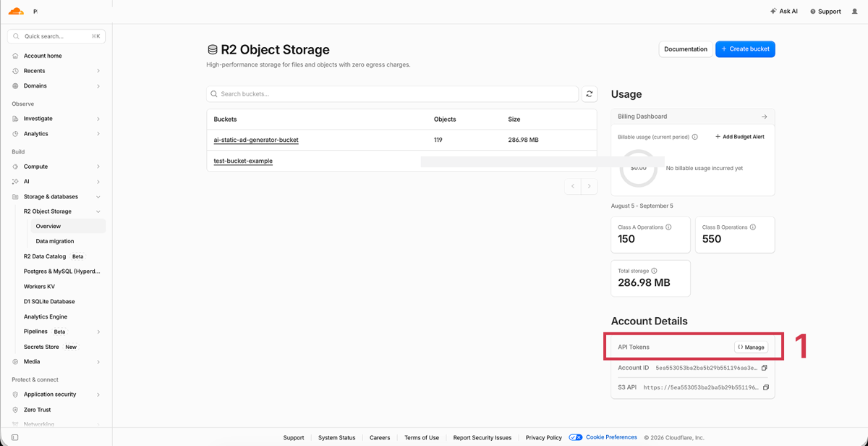Click the Storage & databases icon
Image resolution: width=868 pixels, height=446 pixels.
pyautogui.click(x=15, y=197)
